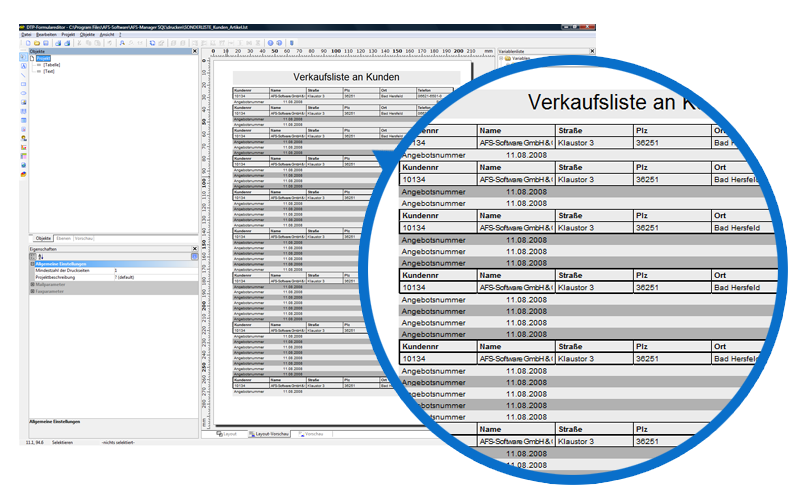Open the Ansicht menu
This screenshot has height=488, width=809.
point(107,35)
